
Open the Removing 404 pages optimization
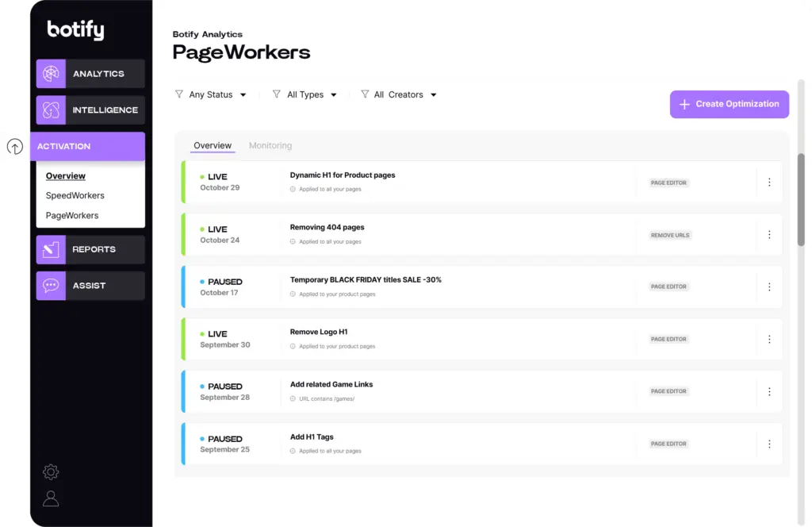click(327, 228)
